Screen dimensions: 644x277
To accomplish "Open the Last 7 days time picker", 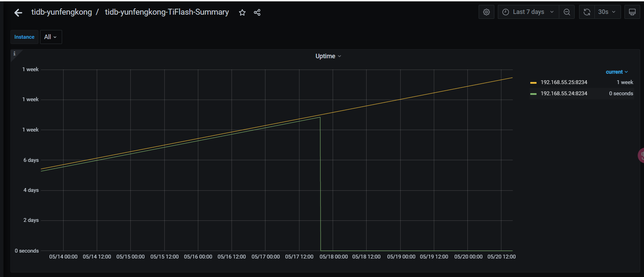I will (528, 12).
